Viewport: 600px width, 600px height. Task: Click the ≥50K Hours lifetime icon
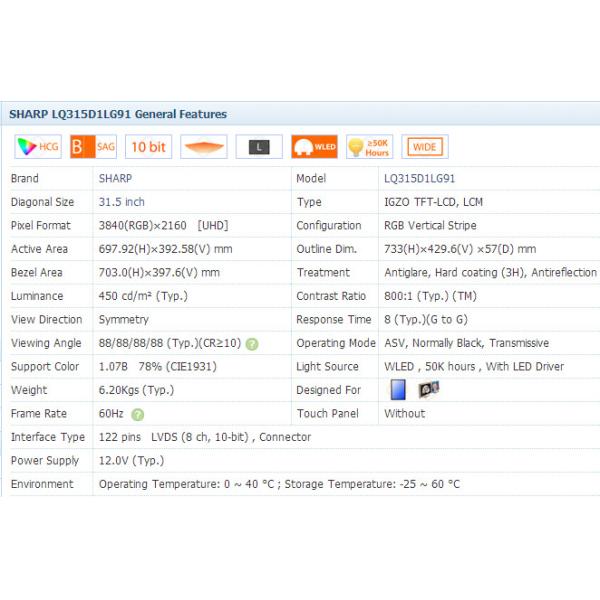point(369,147)
